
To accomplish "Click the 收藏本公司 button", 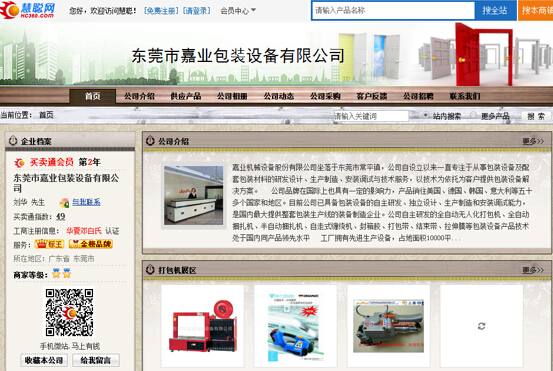I will 44,360.
